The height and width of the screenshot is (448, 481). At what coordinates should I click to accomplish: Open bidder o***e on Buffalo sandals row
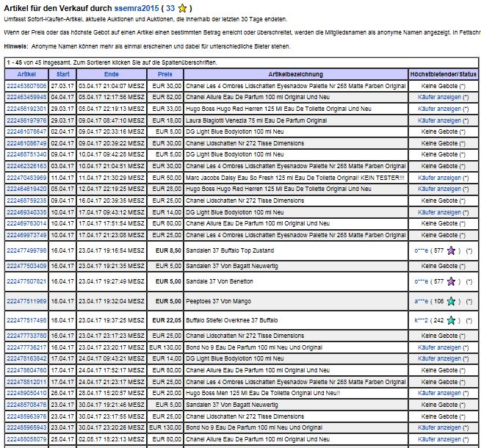pos(421,250)
